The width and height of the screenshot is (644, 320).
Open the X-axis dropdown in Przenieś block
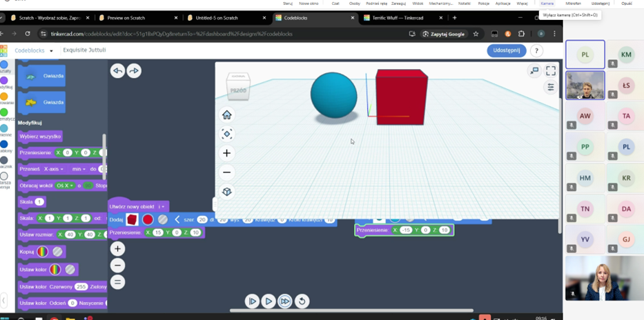(x=54, y=169)
